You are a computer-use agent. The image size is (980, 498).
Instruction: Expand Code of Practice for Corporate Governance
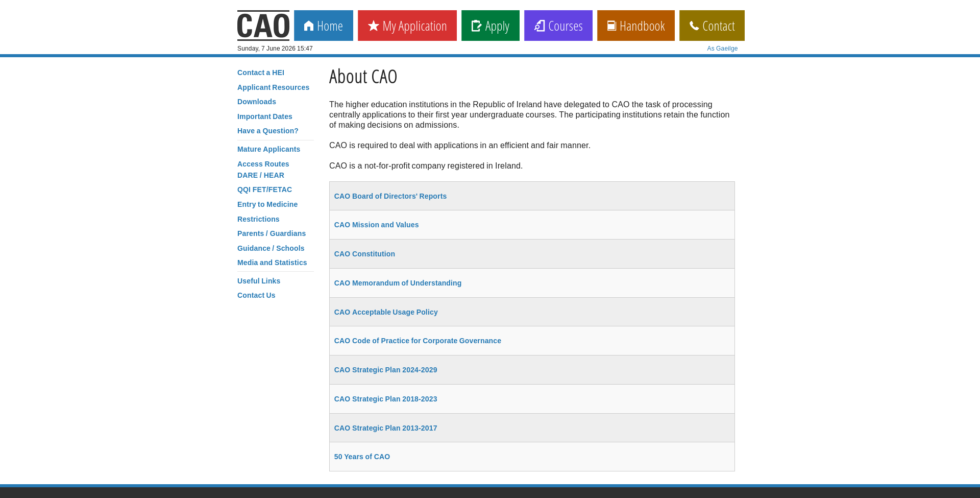pyautogui.click(x=532, y=341)
